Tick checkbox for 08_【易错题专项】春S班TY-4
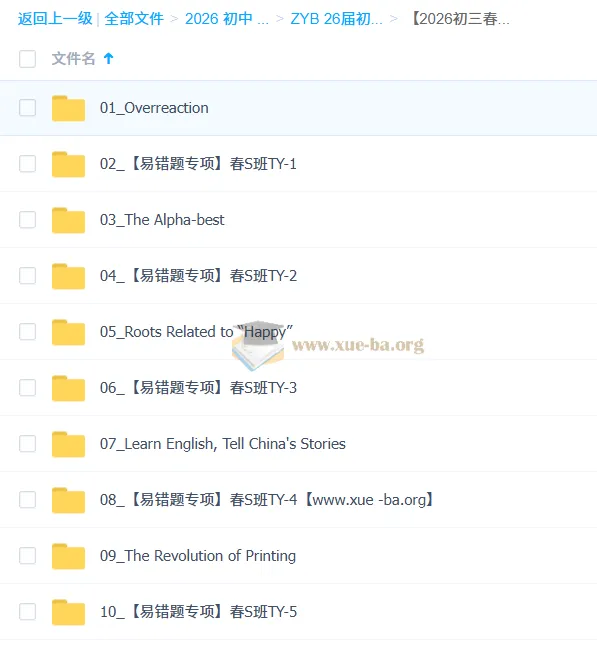Viewport: 597px width, 651px height. click(27, 499)
